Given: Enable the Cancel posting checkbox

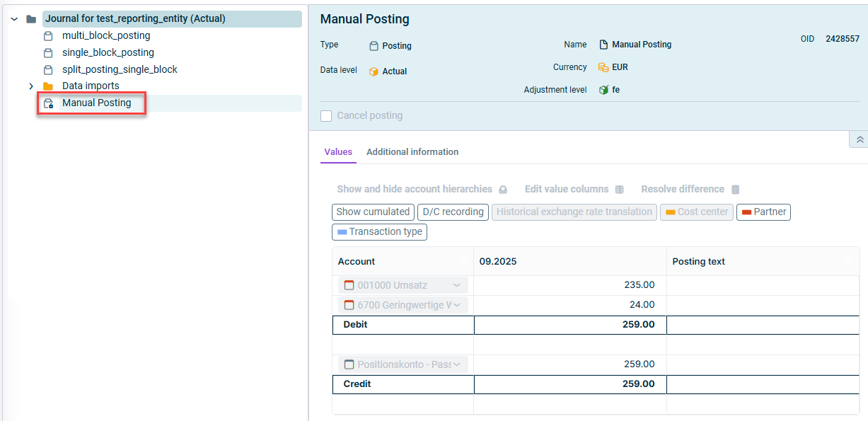Looking at the screenshot, I should coord(326,116).
